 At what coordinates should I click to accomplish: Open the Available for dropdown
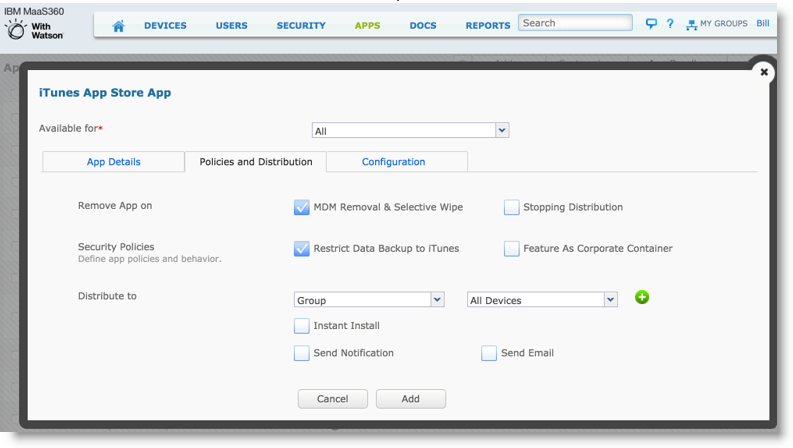click(410, 130)
